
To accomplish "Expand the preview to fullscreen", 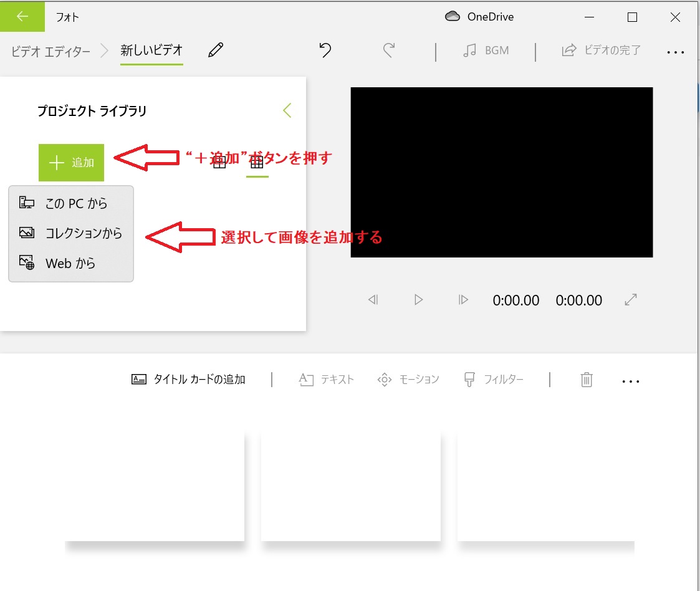I will (630, 300).
